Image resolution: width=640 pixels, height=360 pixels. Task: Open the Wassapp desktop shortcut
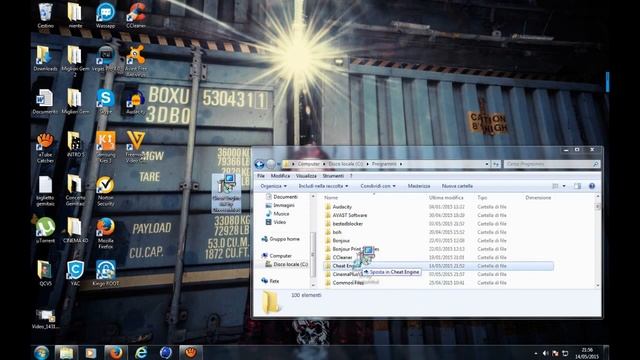click(105, 15)
